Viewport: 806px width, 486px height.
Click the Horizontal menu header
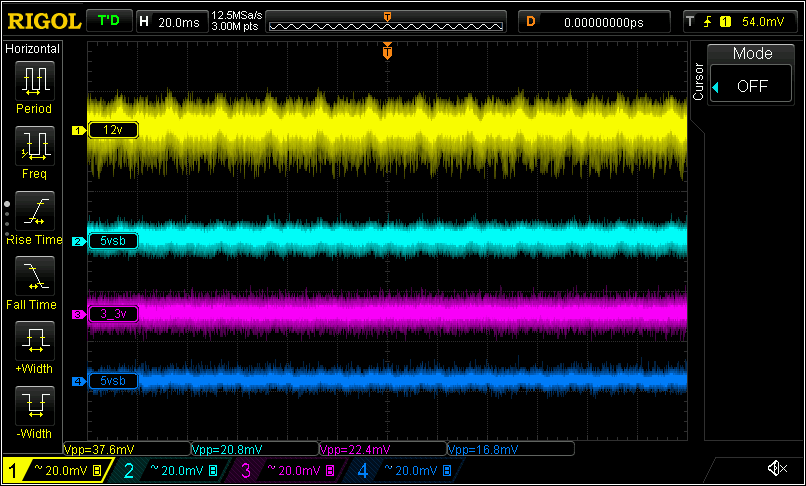point(32,49)
